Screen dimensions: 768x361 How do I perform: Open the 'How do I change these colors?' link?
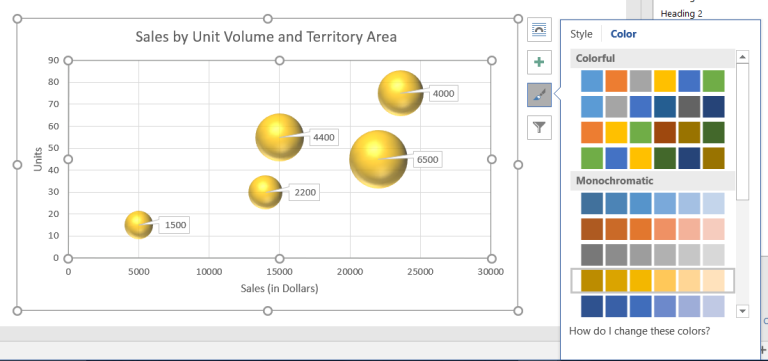(x=639, y=331)
